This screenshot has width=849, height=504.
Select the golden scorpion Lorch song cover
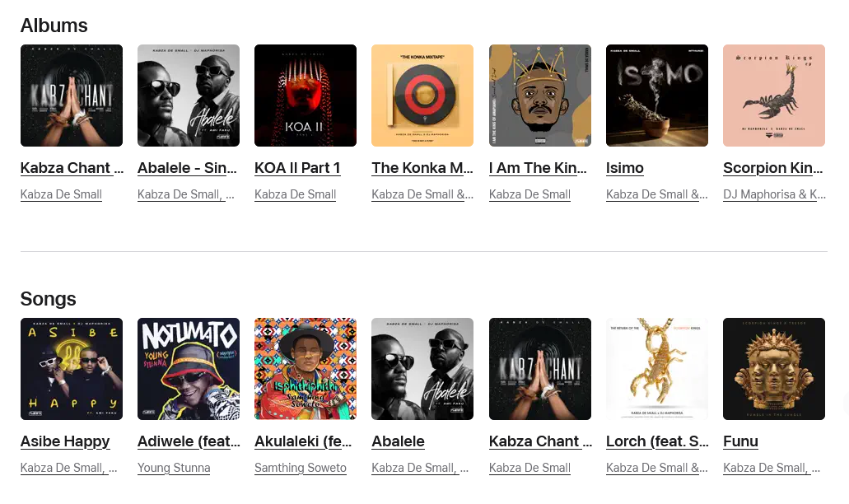pyautogui.click(x=657, y=369)
